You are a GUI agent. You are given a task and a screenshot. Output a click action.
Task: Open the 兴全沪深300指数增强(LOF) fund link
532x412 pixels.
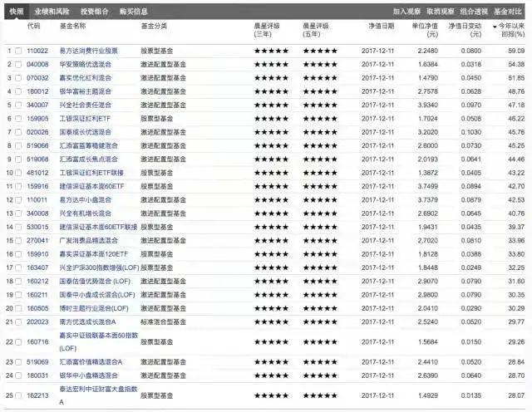tap(99, 268)
